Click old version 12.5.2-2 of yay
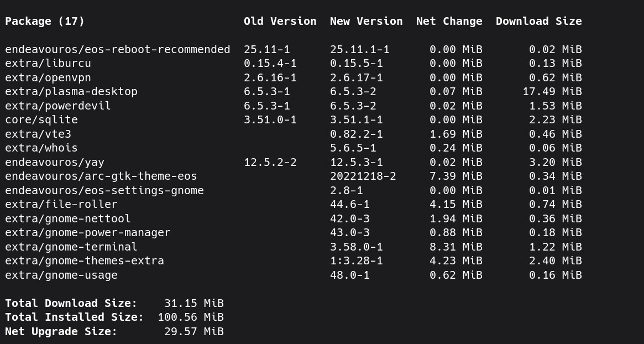 click(x=270, y=163)
